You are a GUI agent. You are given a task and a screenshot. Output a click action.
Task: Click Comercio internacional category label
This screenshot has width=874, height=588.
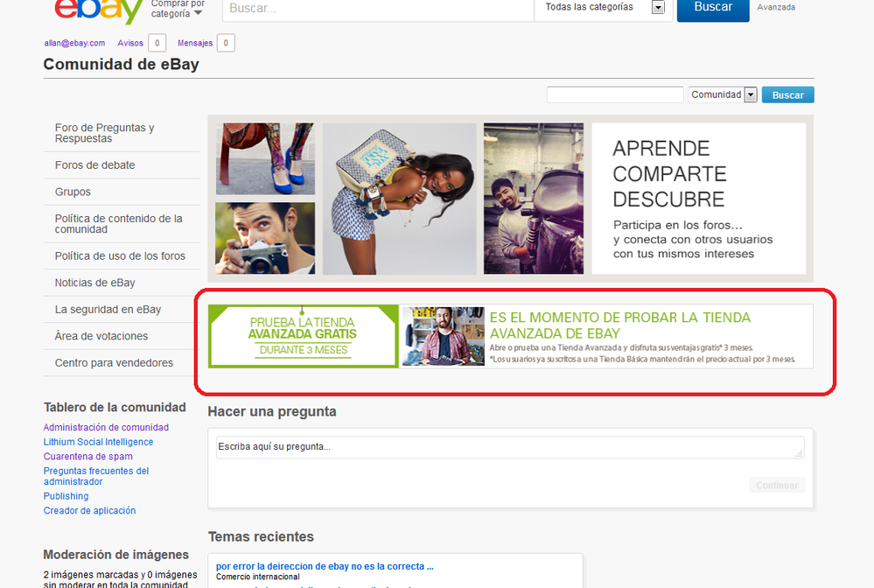(x=257, y=577)
